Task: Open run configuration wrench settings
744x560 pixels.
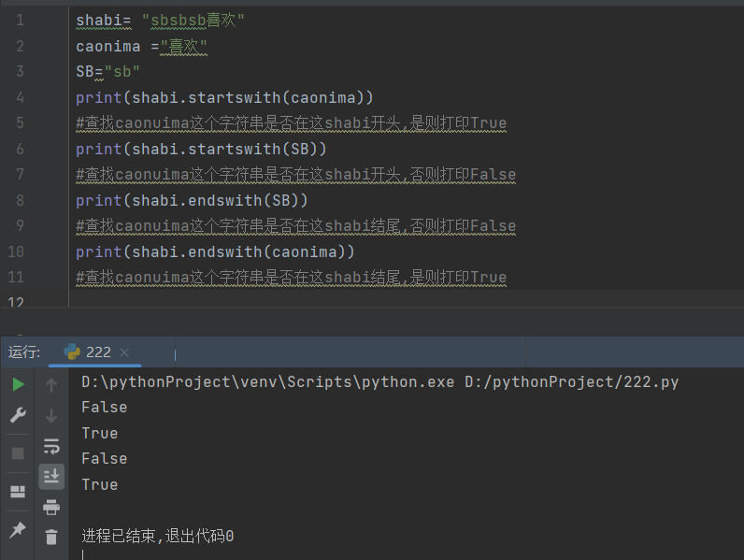Action: tap(18, 416)
